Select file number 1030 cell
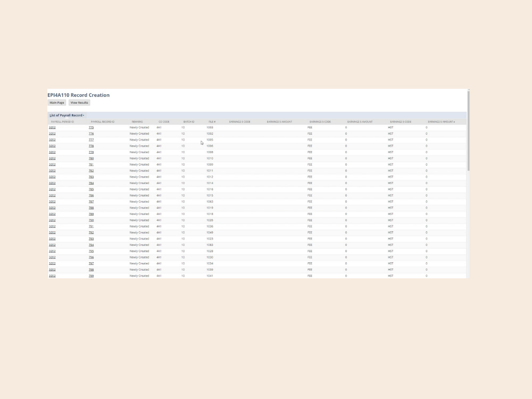The image size is (532, 399). [x=210, y=257]
